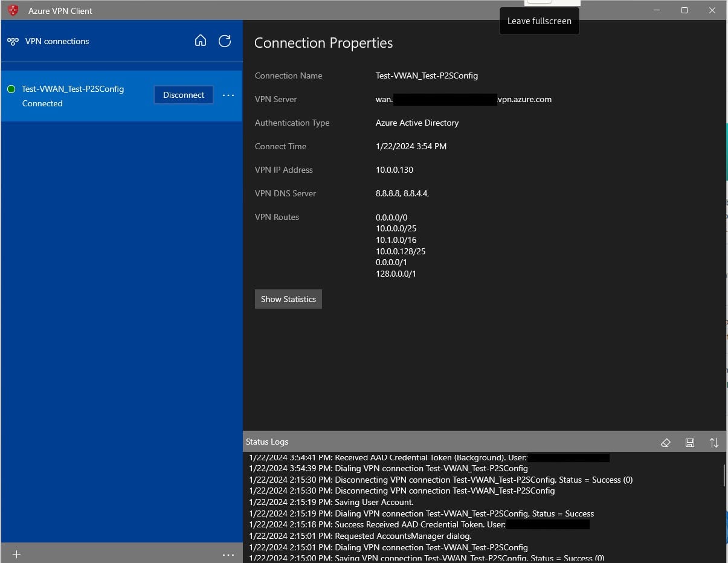Maximize the Azure VPN Client window

[x=685, y=10]
